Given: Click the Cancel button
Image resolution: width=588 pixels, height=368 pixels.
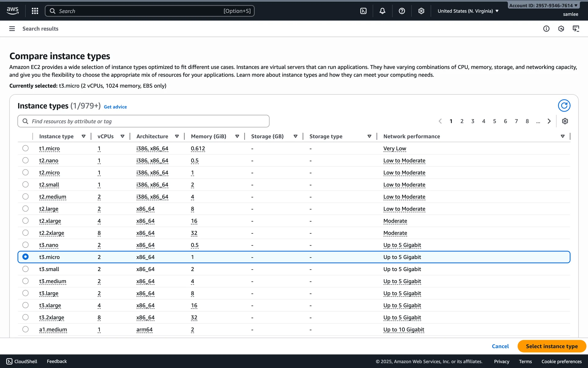Looking at the screenshot, I should pos(500,346).
